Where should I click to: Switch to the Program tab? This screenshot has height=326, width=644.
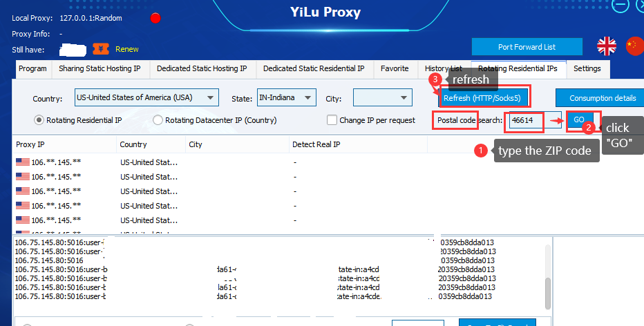(x=33, y=69)
